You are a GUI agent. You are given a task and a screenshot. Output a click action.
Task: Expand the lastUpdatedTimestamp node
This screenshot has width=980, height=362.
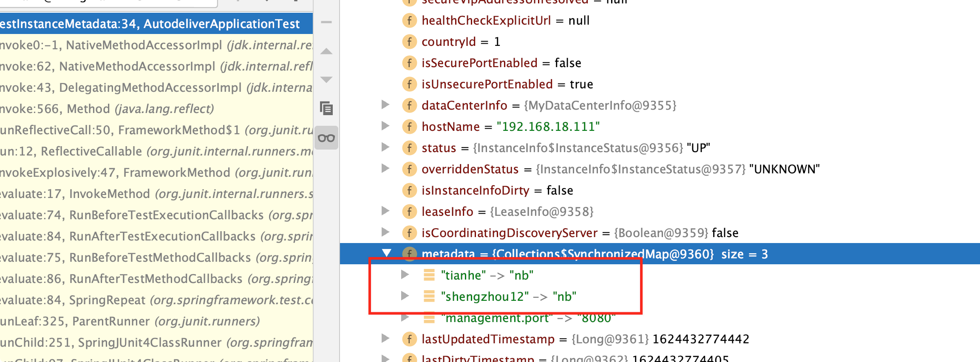(x=385, y=338)
